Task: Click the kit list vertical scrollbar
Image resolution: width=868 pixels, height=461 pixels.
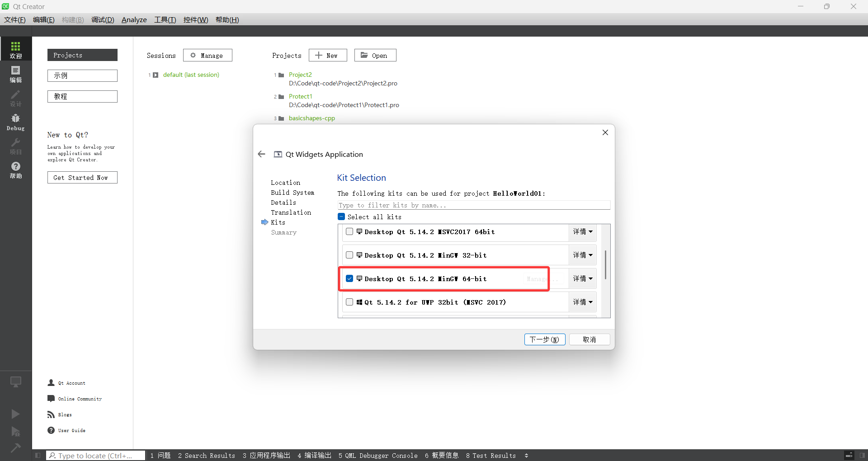Action: point(605,265)
